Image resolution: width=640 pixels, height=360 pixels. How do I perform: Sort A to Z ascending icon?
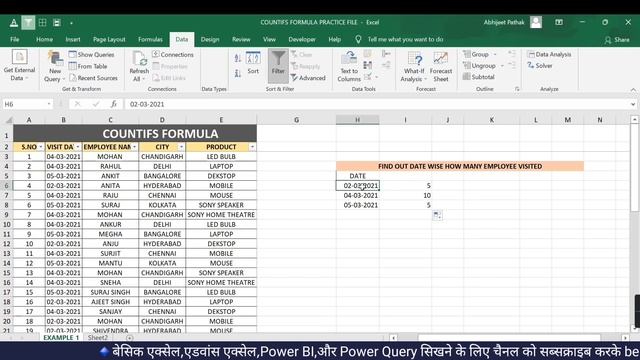coord(238,58)
